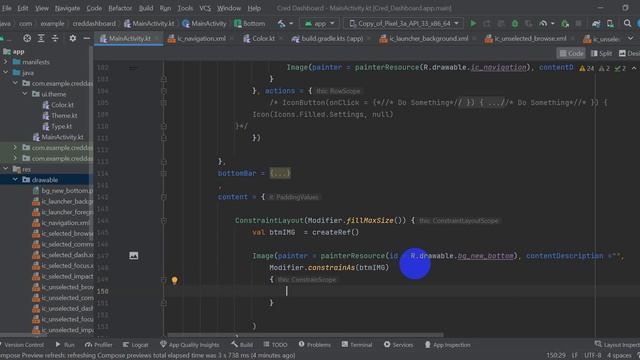The image size is (640, 360).
Task: Click the Layout Inspector button
Action: (x=617, y=345)
